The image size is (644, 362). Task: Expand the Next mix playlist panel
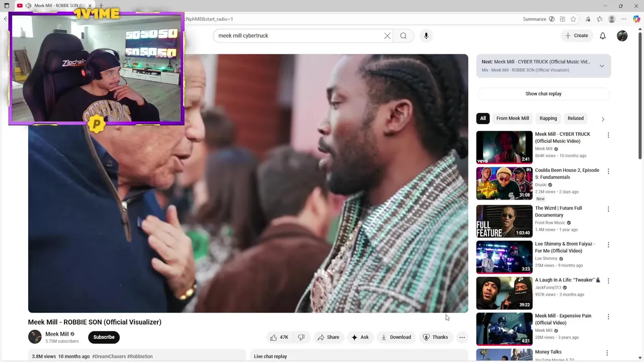[602, 66]
